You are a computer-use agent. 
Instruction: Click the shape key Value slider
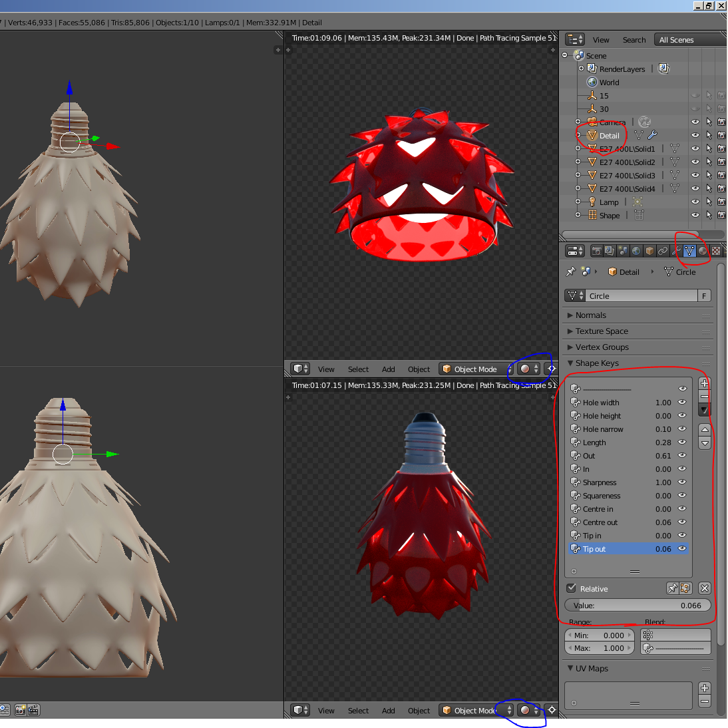pyautogui.click(x=637, y=606)
